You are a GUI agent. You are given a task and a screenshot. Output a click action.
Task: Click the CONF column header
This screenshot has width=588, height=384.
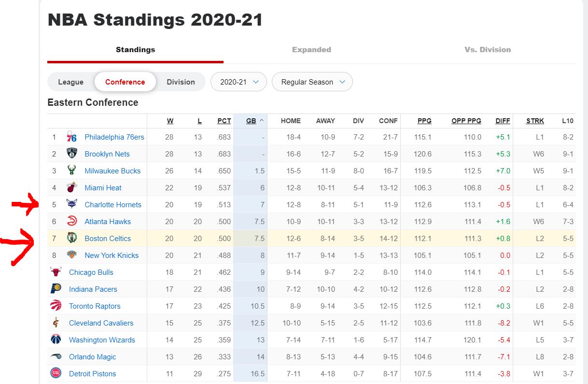pos(388,121)
